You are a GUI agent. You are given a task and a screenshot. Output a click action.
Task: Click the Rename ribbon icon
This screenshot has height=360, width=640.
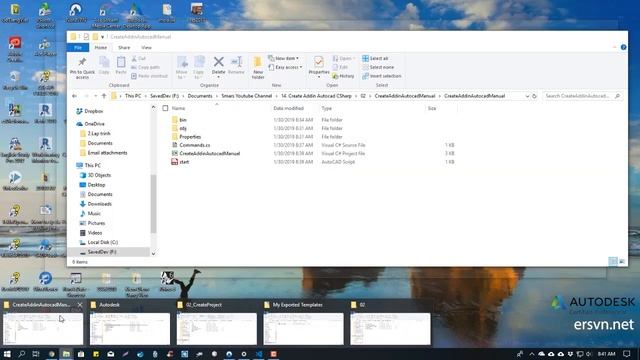point(236,62)
